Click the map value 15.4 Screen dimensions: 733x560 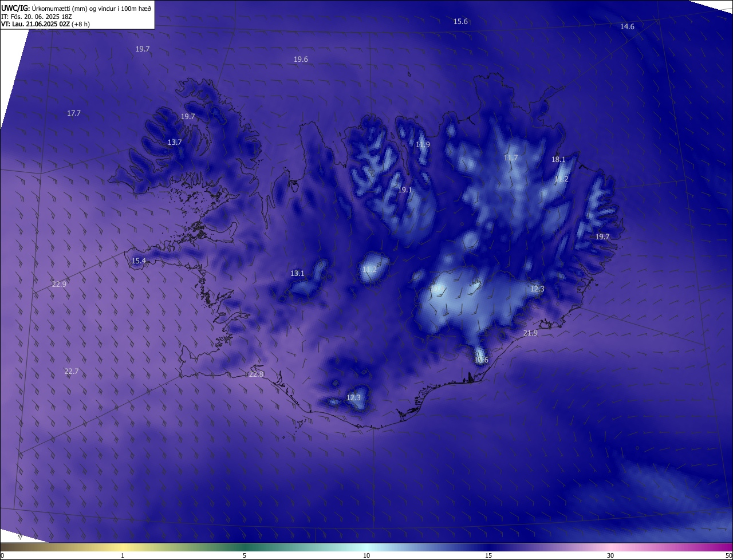click(139, 261)
